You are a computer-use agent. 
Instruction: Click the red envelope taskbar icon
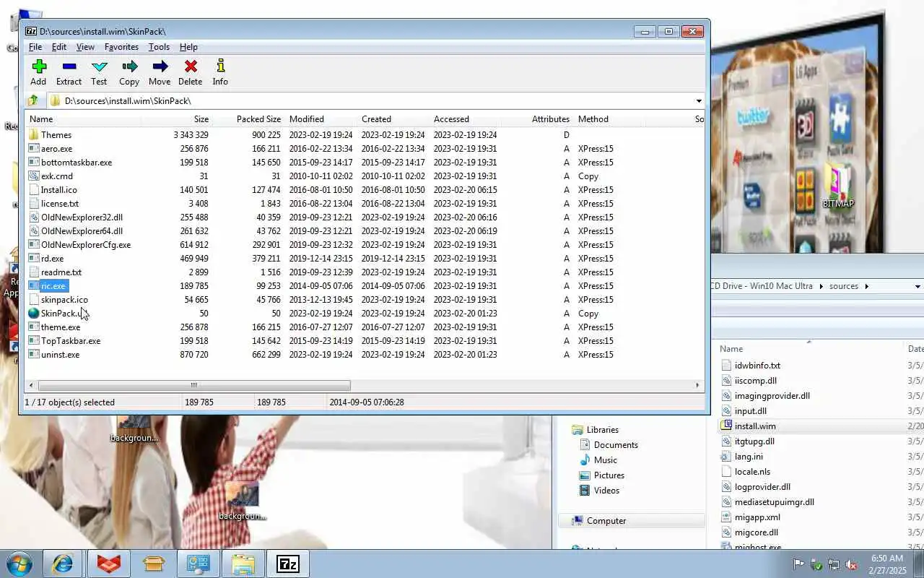pyautogui.click(x=109, y=564)
